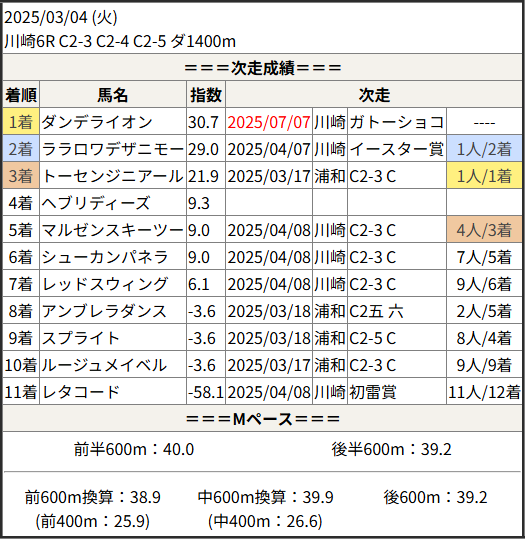Click the ガトーショコ race entry
525x539 pixels.
[x=396, y=122]
